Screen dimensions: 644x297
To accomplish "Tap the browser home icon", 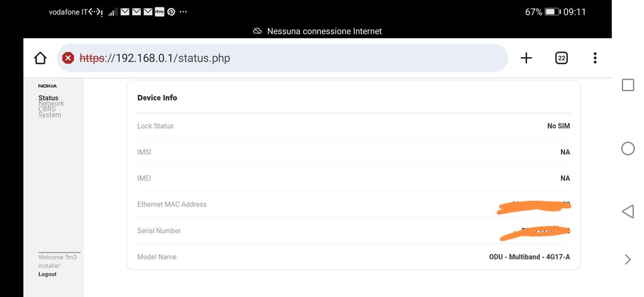I will click(40, 58).
